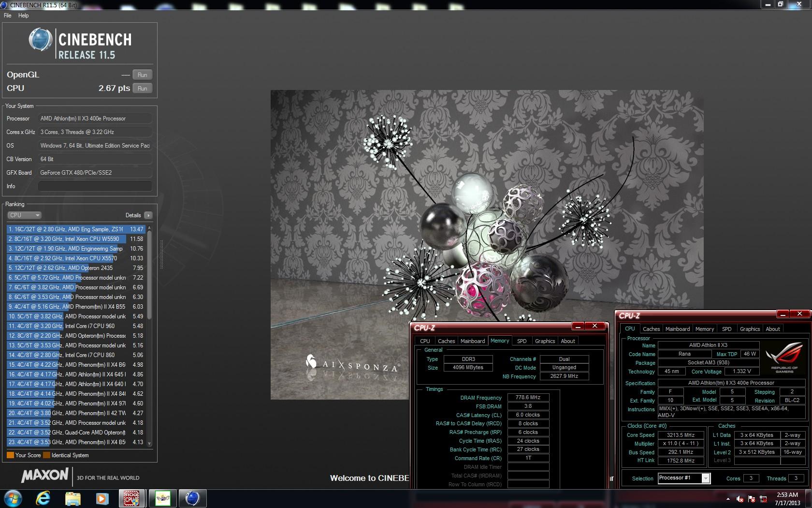The height and width of the screenshot is (508, 812).
Task: Run the CPU benchmark
Action: point(142,89)
